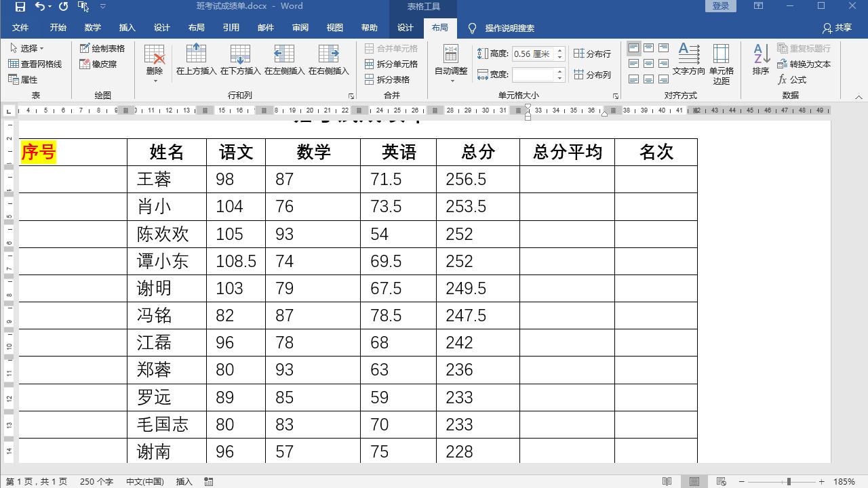Click the 转换为文本 convert to text icon
The image size is (868, 488).
[x=804, y=64]
